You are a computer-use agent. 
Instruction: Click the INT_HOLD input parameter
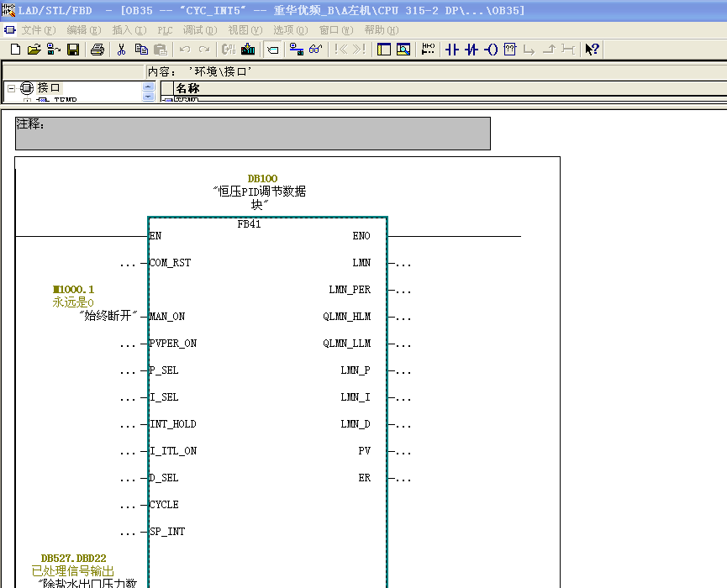[x=173, y=424]
